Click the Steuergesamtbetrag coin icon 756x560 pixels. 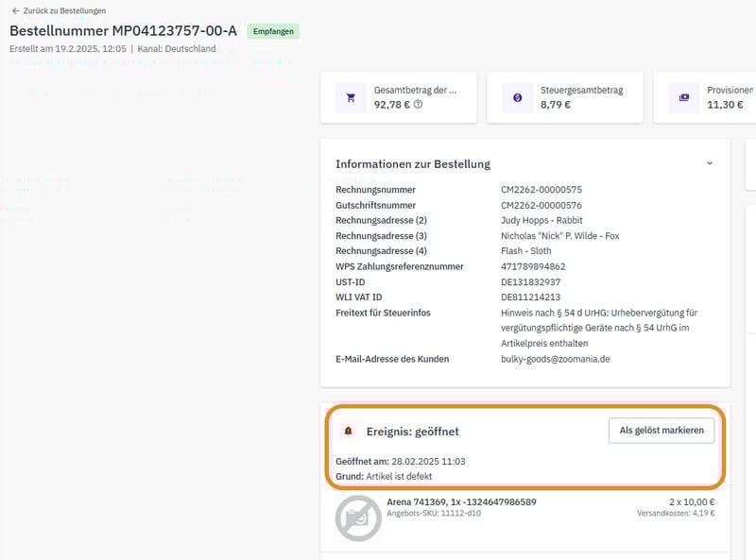[x=517, y=97]
